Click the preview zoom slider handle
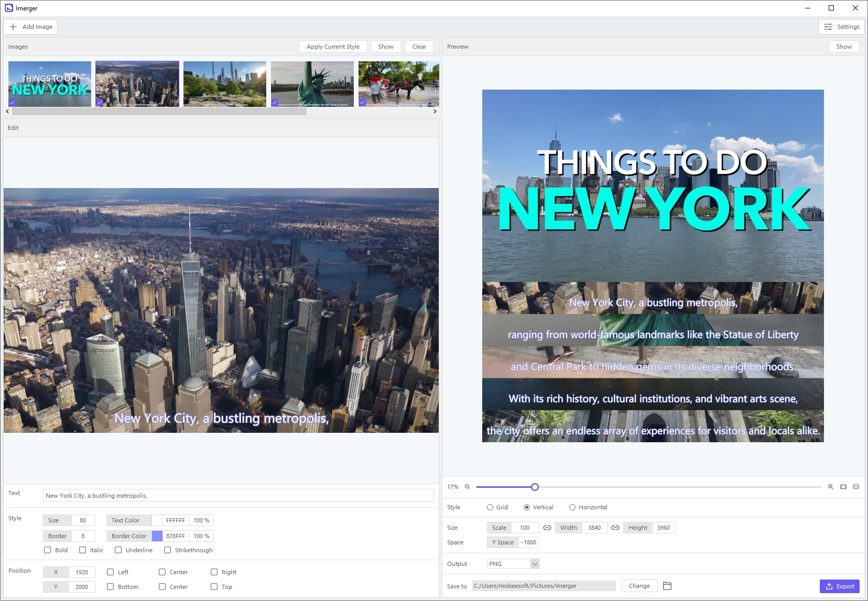This screenshot has height=601, width=868. (x=535, y=487)
